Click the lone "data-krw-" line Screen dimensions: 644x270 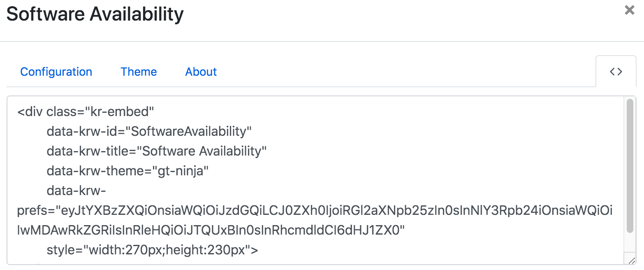click(x=76, y=191)
